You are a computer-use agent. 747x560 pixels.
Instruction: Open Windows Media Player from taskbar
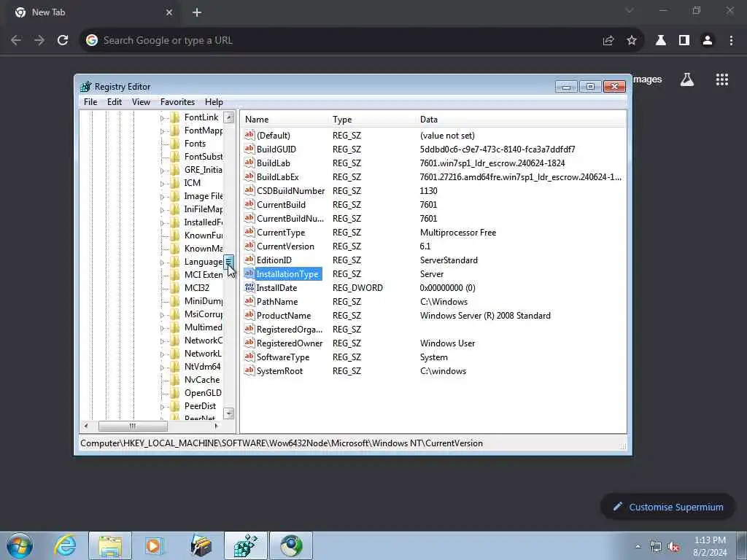coord(155,545)
